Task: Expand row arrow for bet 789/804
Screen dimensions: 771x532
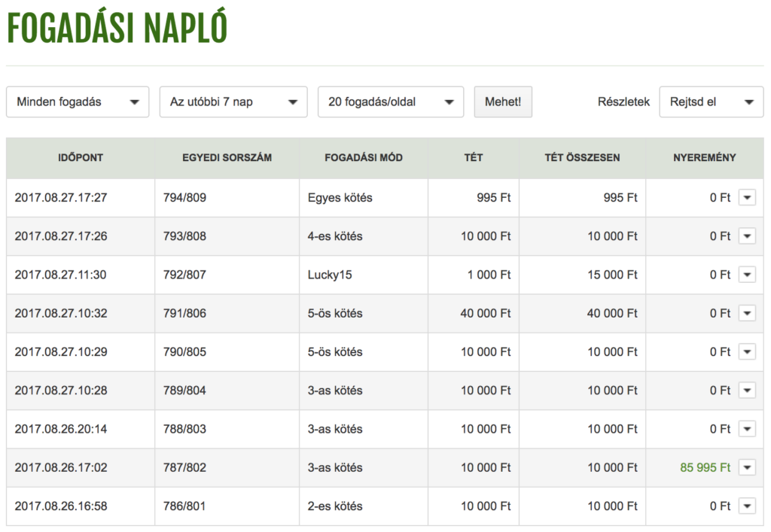Action: coord(746,391)
